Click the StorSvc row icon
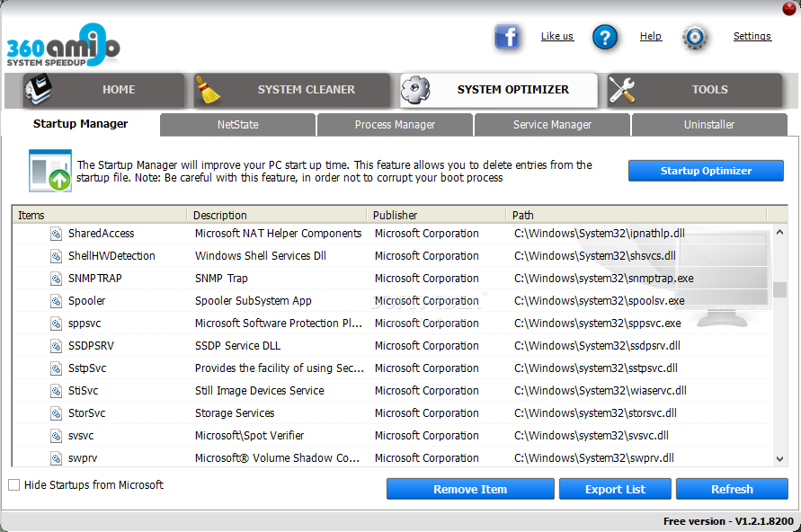The width and height of the screenshot is (801, 532). (x=57, y=413)
